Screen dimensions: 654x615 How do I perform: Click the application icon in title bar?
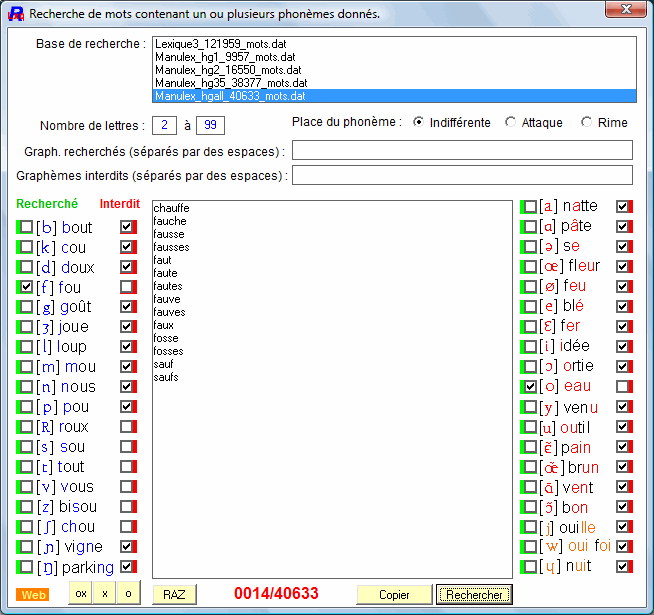pos(16,14)
